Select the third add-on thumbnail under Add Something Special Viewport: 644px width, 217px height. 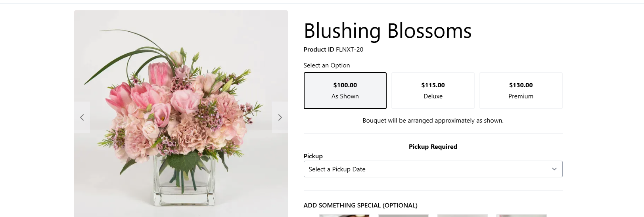pos(462,215)
